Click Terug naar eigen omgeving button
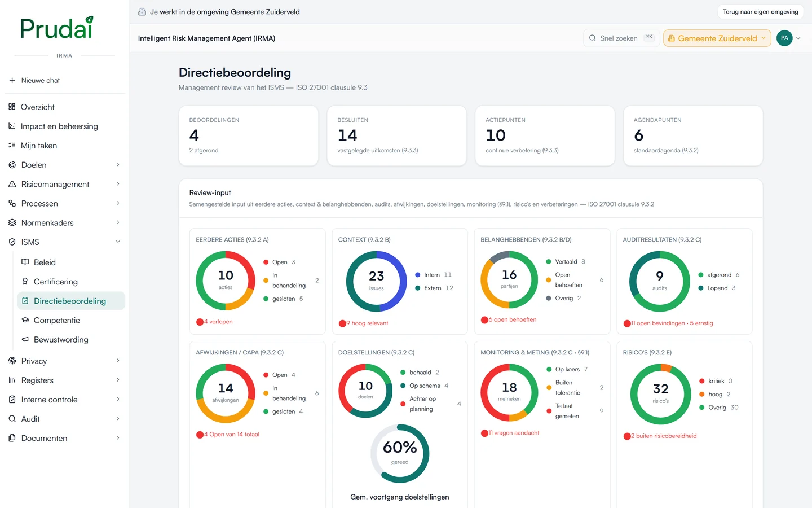812x508 pixels. pos(760,12)
